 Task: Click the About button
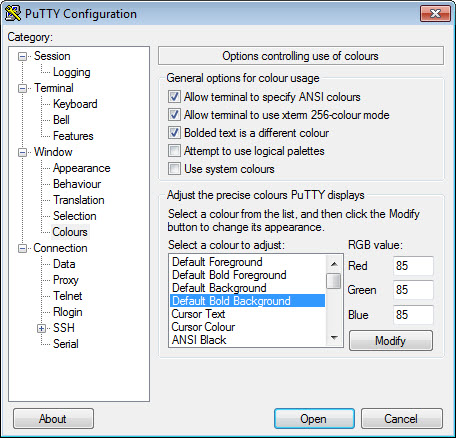[x=53, y=419]
